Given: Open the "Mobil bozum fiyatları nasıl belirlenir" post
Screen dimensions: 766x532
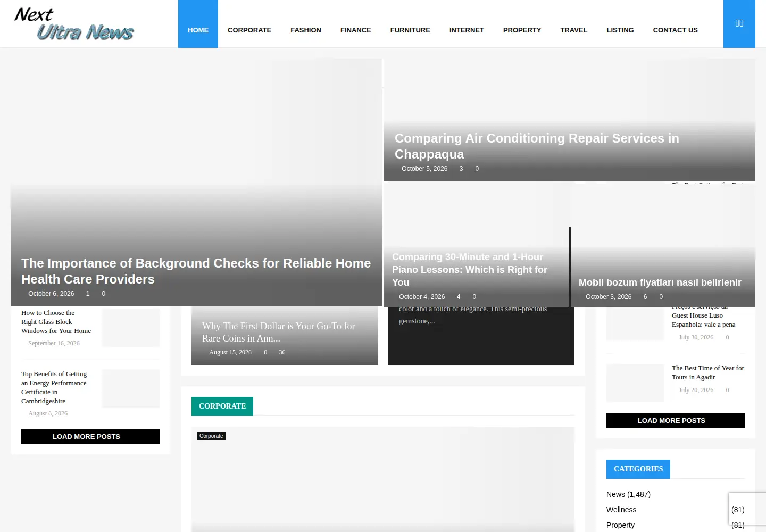Looking at the screenshot, I should point(660,282).
